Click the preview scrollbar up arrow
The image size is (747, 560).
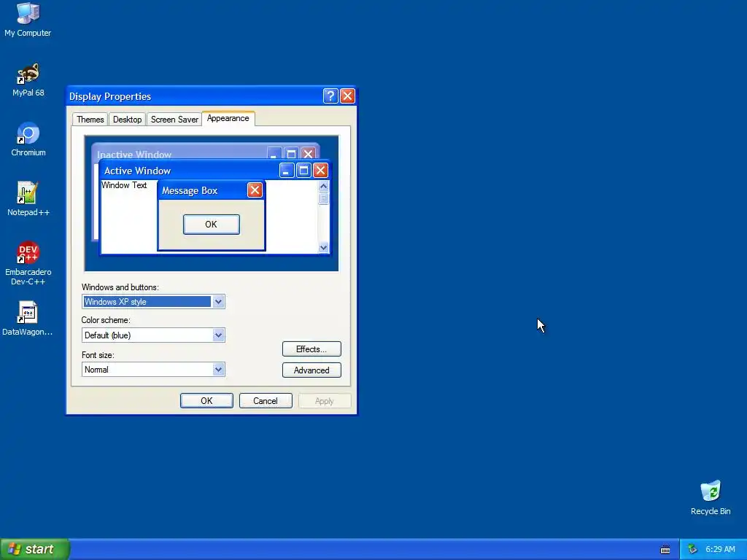(x=323, y=186)
